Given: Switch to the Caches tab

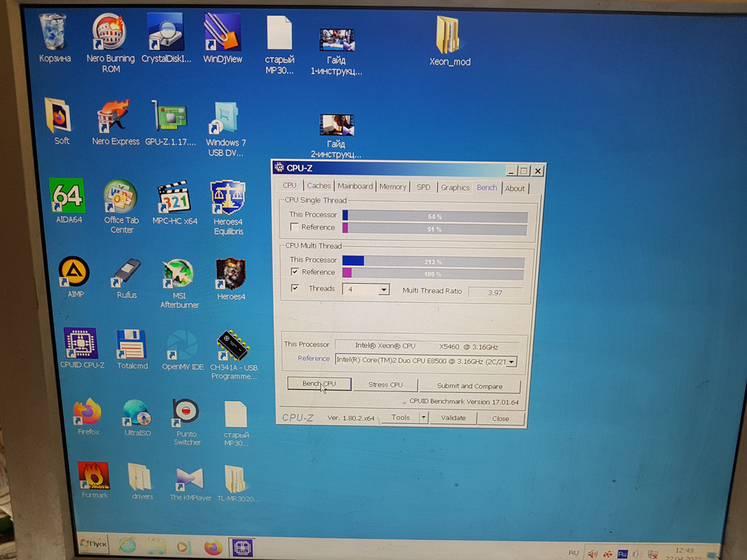Looking at the screenshot, I should pyautogui.click(x=319, y=185).
